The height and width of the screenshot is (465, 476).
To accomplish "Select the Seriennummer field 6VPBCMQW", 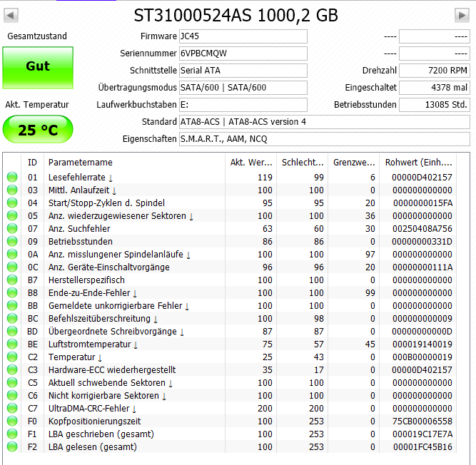I will [x=243, y=53].
